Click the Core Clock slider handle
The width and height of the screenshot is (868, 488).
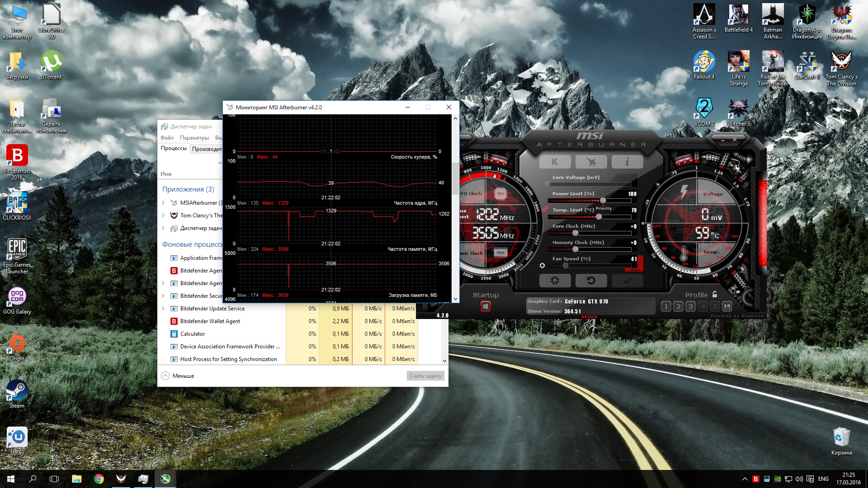[575, 233]
